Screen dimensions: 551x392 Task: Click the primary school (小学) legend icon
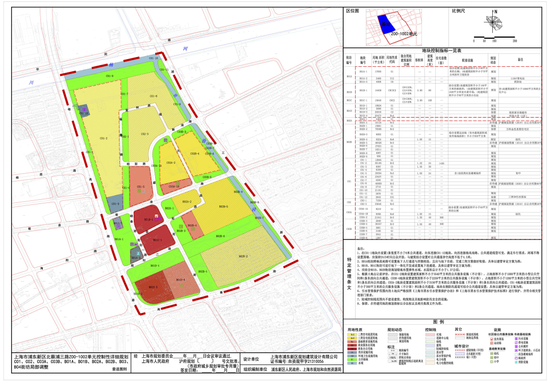tap(492, 361)
